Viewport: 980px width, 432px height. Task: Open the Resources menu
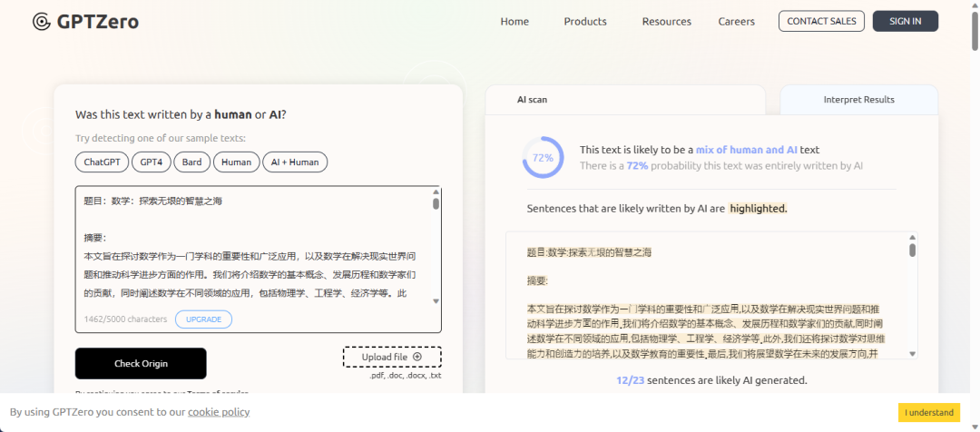coord(666,21)
